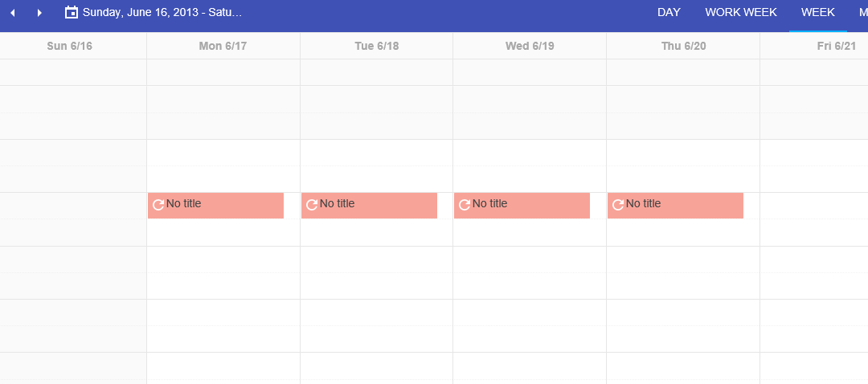This screenshot has height=384, width=868.
Task: Click the Fri 6/21 column header
Action: point(836,46)
